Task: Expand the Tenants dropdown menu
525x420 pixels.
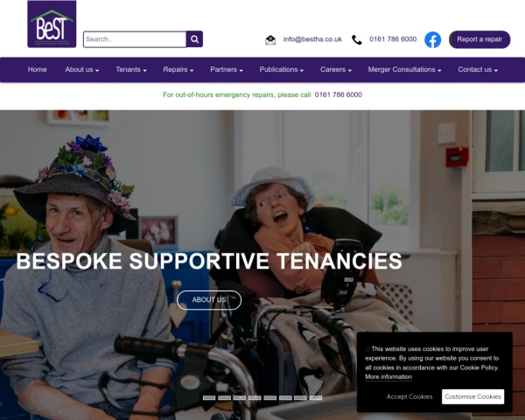Action: pyautogui.click(x=131, y=70)
